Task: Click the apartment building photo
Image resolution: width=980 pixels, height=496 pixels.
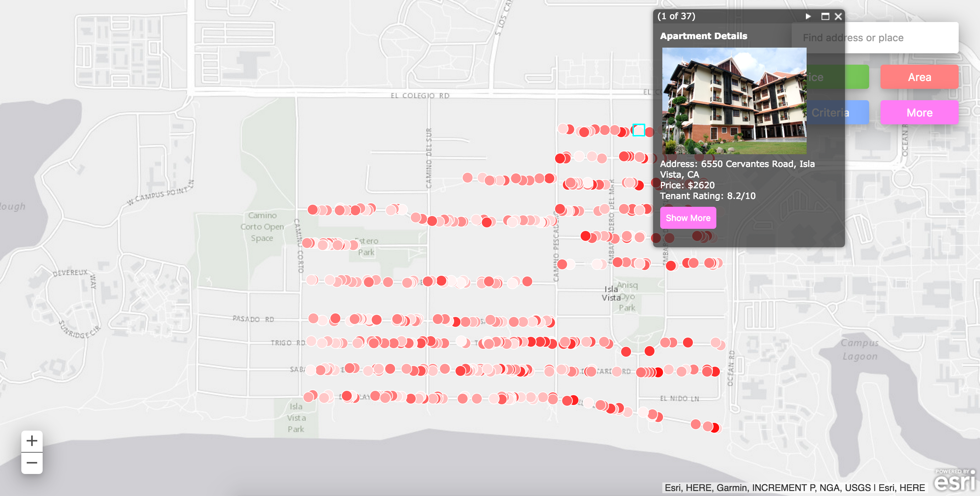Action: pos(734,101)
